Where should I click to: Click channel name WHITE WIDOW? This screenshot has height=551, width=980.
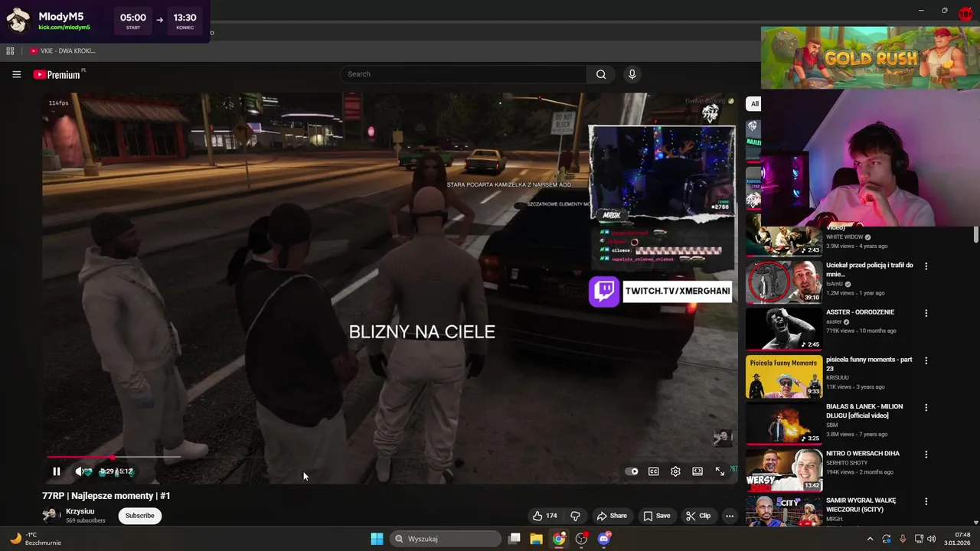844,237
